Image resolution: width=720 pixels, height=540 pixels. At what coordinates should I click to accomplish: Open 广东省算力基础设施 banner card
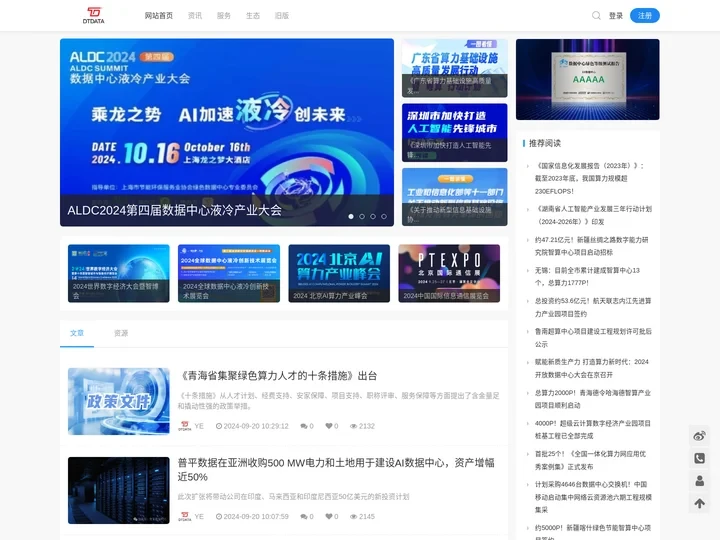tap(455, 68)
